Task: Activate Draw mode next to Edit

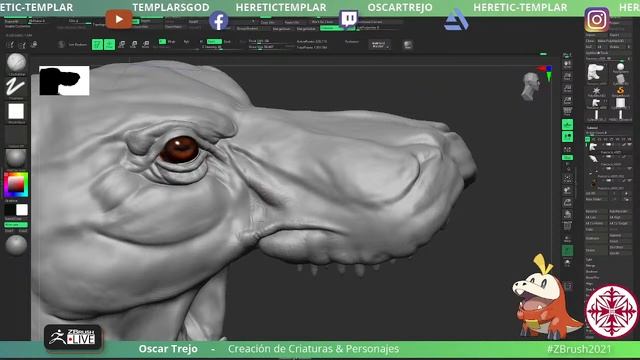Action: coord(109,44)
